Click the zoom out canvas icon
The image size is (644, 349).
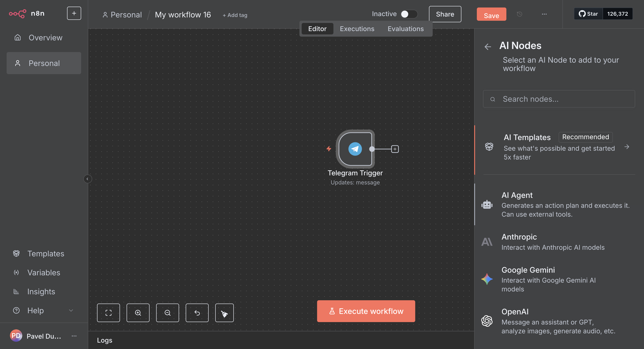click(x=167, y=313)
